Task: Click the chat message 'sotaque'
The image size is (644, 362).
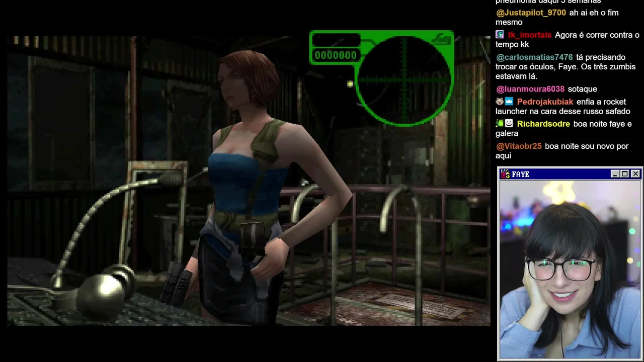Action: point(582,89)
